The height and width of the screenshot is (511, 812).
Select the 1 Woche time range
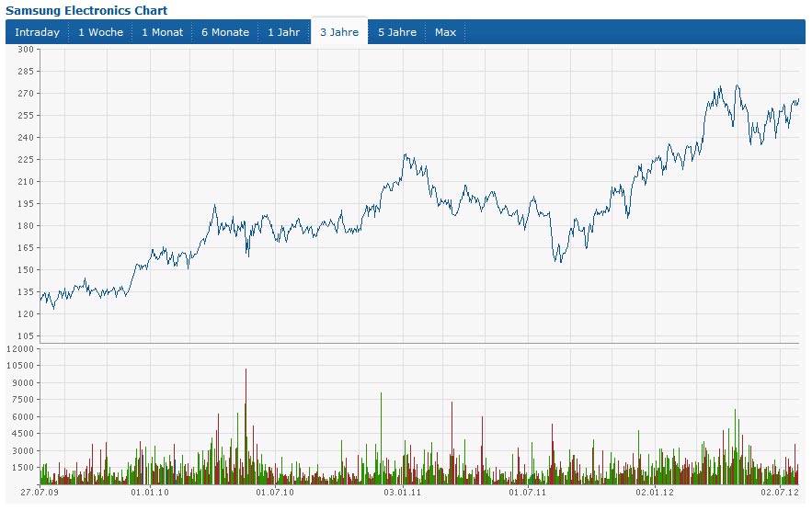coord(100,32)
